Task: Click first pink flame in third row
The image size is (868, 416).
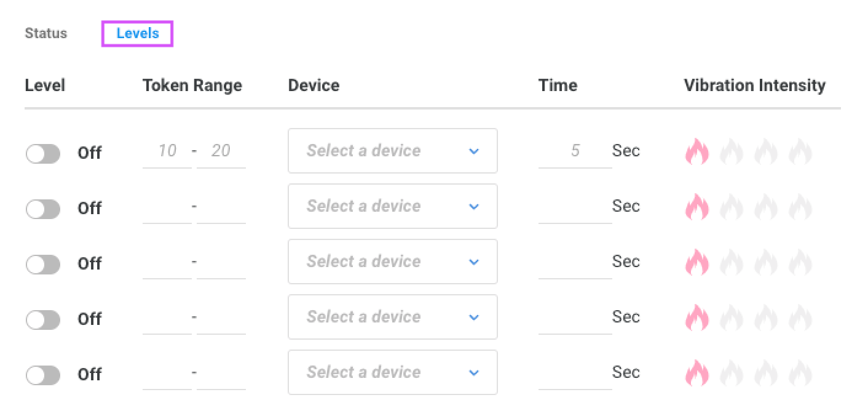Action: 696,262
